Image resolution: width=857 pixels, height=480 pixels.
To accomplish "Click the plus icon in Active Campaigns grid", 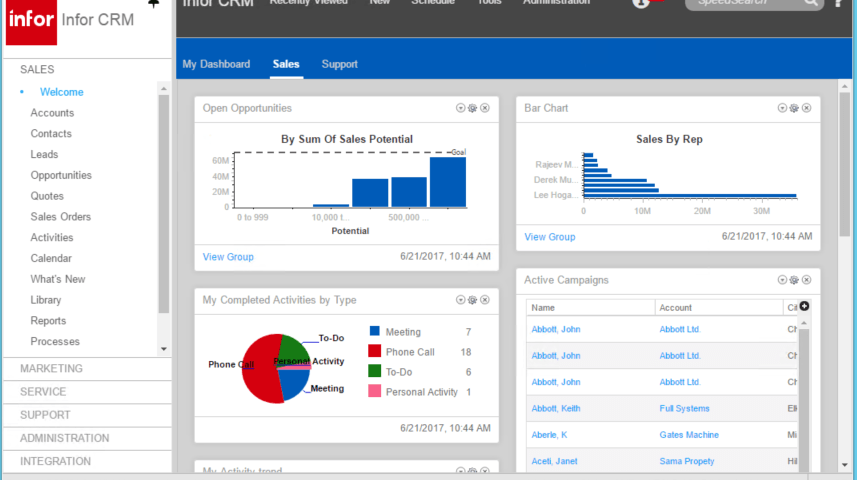I will tap(804, 306).
